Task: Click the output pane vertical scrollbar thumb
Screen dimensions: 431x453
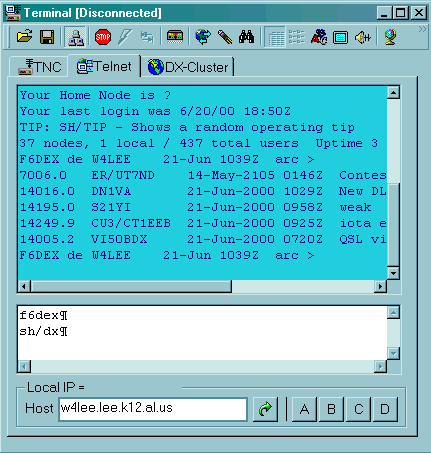Action: click(393, 225)
